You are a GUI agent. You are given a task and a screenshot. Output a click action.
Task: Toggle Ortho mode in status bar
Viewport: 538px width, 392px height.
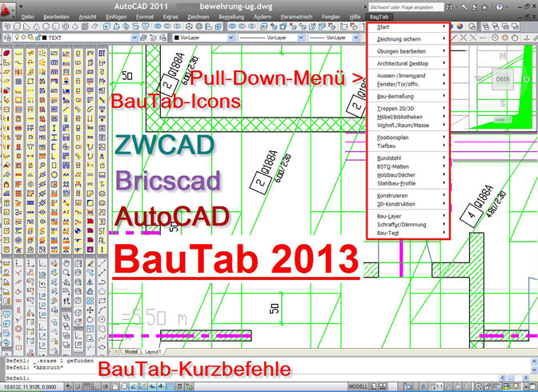point(97,386)
